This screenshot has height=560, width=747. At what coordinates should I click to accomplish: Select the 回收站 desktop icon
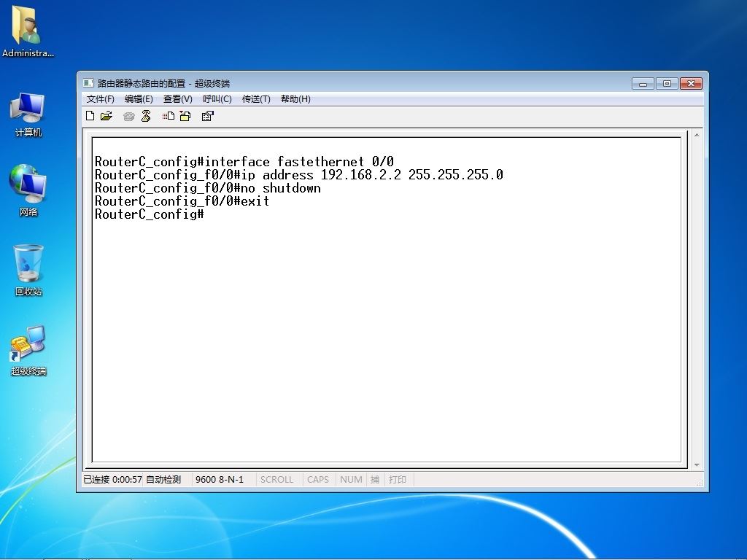(28, 271)
